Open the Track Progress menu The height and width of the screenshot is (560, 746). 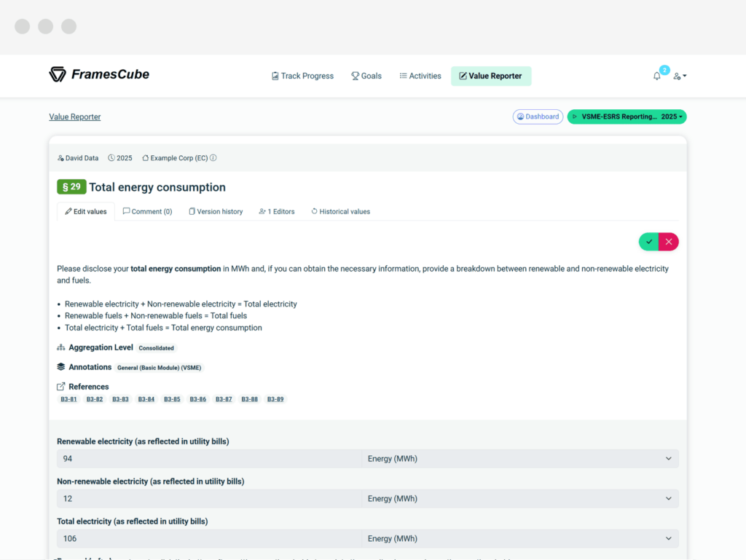(x=302, y=76)
